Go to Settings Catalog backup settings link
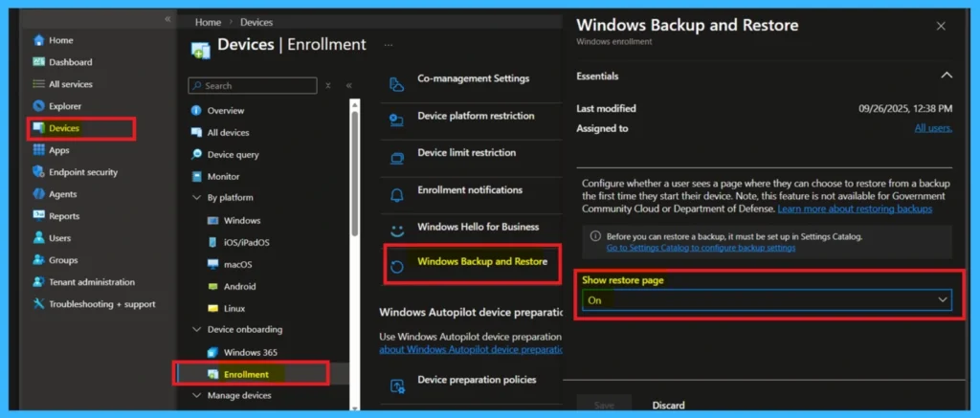The image size is (980, 418). click(701, 248)
